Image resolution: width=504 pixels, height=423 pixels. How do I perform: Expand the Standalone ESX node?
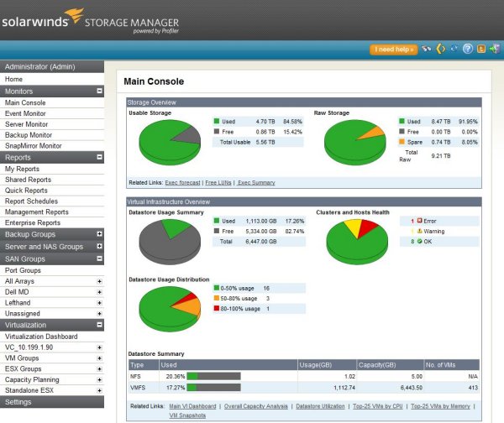point(100,391)
